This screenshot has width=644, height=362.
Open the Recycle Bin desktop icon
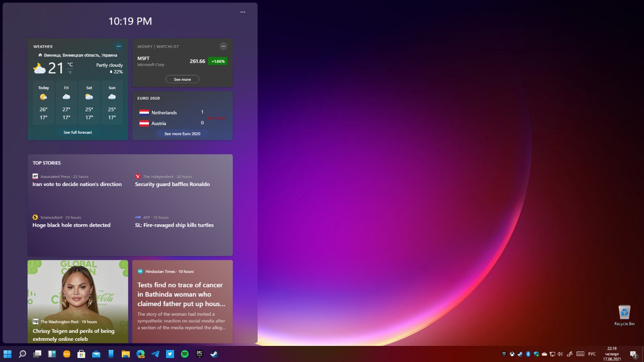[x=624, y=315]
